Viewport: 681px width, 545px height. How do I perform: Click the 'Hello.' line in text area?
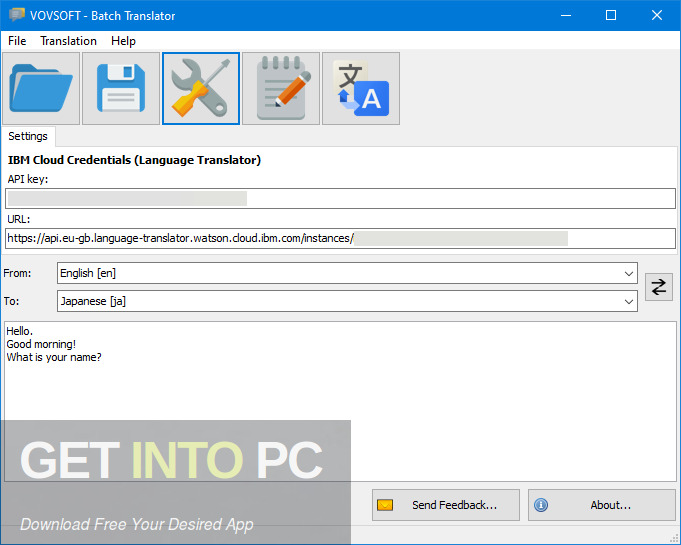coord(20,331)
